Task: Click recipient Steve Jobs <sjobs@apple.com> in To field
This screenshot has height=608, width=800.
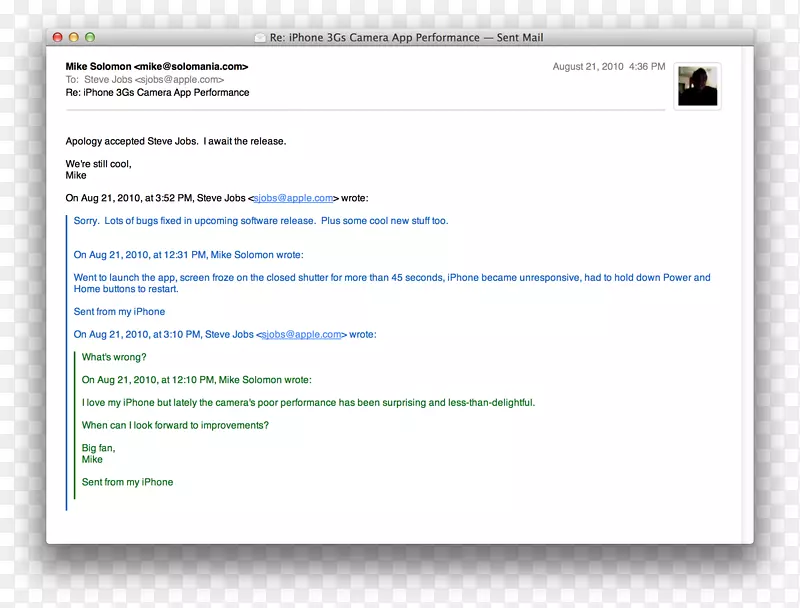Action: [x=154, y=80]
